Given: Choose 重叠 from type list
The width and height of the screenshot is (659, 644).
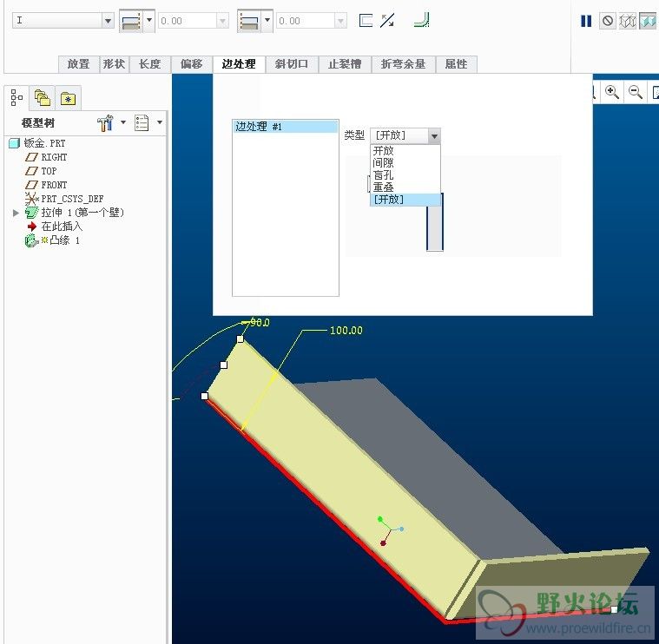Looking at the screenshot, I should click(383, 187).
